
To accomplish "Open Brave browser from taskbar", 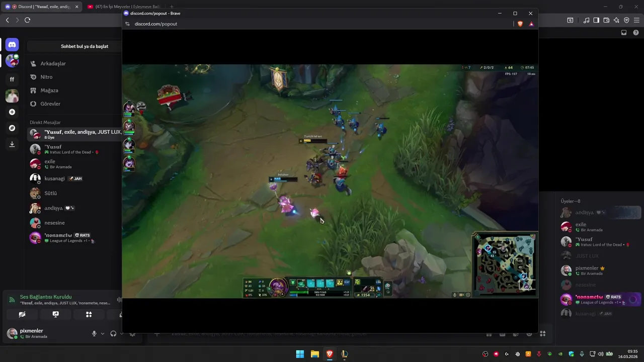I will point(330,354).
